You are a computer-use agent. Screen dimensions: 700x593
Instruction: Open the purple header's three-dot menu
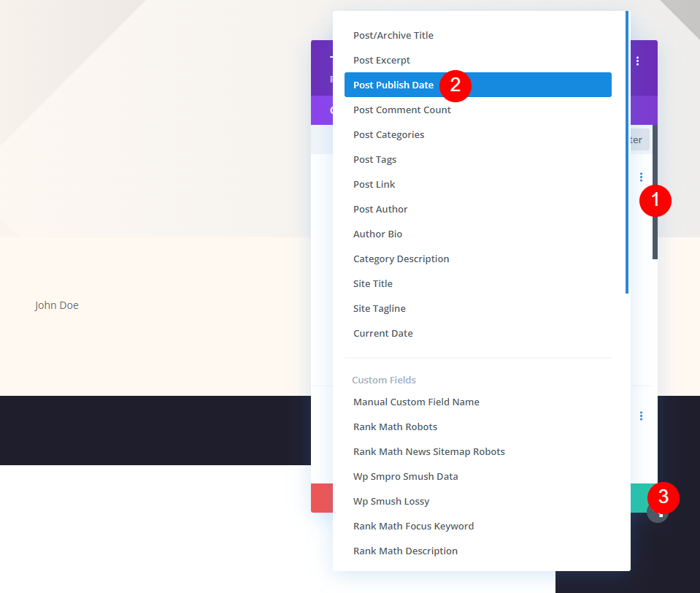tap(637, 61)
